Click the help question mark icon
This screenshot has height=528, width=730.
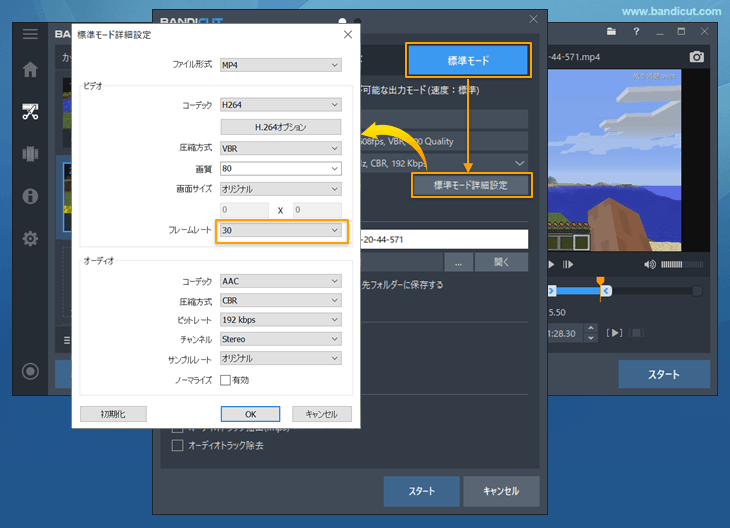[636, 32]
